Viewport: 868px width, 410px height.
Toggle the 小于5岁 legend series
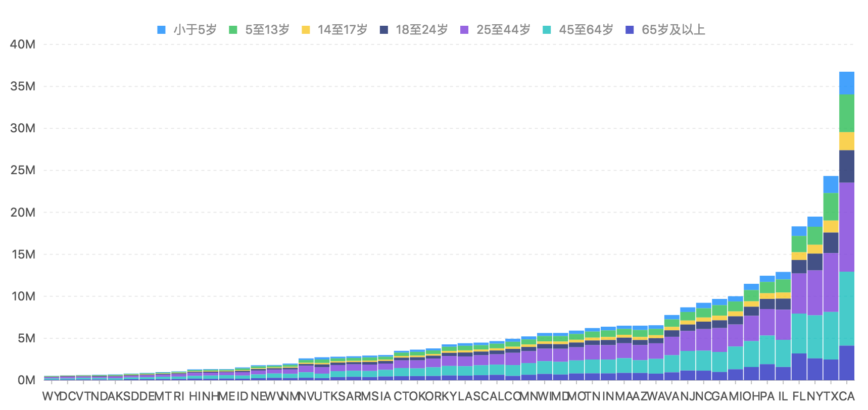coord(187,30)
